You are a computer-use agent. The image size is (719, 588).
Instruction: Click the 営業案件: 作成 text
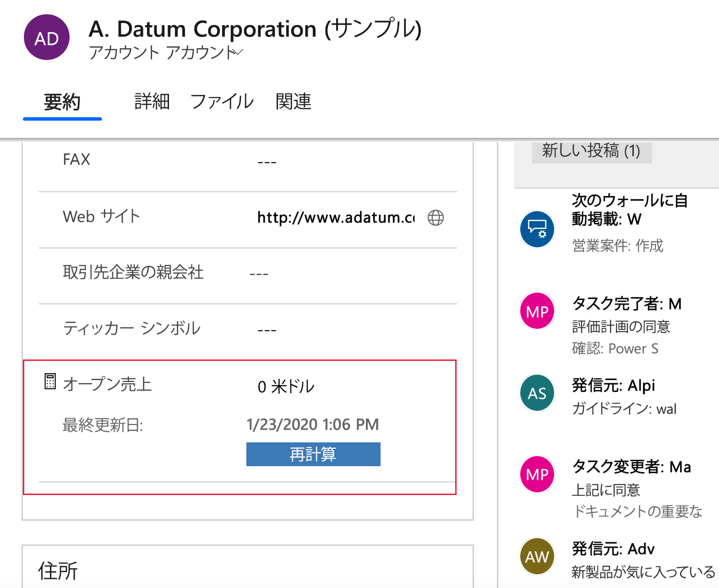click(x=617, y=246)
